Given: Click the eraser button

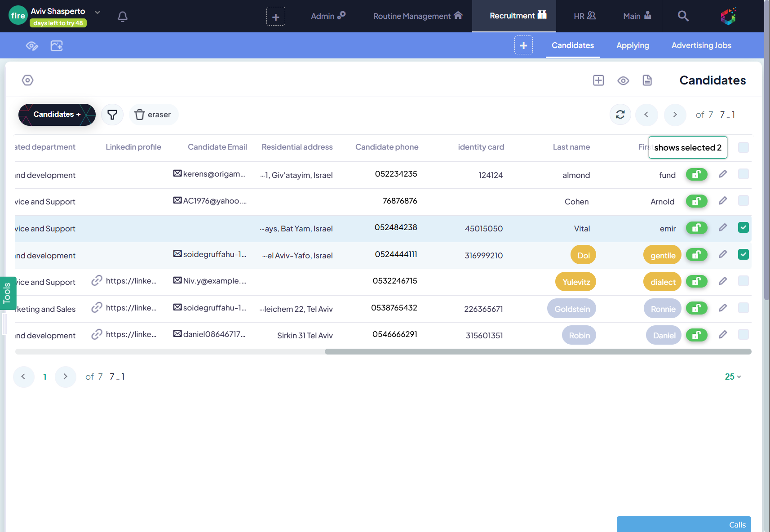Looking at the screenshot, I should (x=153, y=115).
